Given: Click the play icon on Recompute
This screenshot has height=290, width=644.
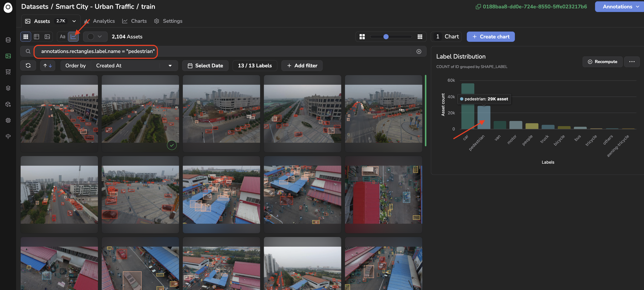Looking at the screenshot, I should point(590,62).
